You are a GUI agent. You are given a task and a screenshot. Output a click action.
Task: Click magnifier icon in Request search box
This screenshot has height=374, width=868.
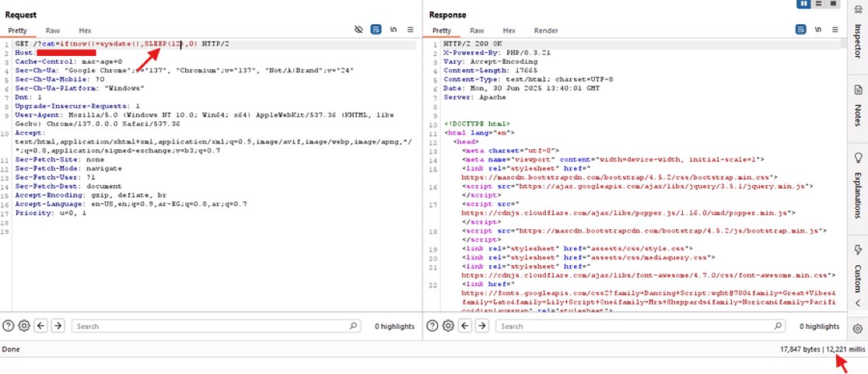352,326
